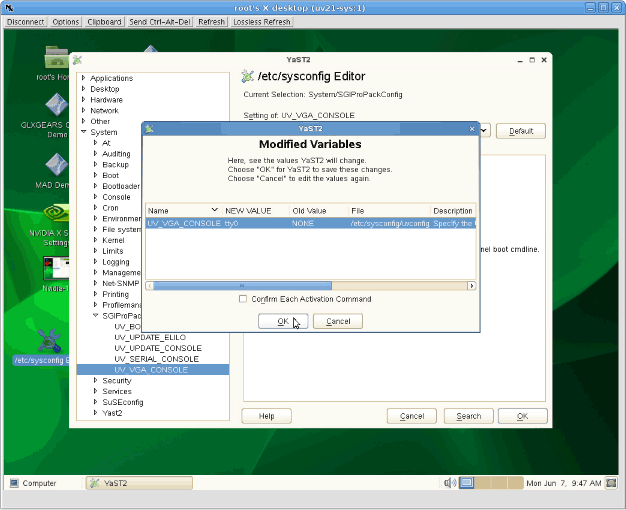Screen dimensions: 626x510
Task: Expand the Logging tree node
Action: (95, 261)
